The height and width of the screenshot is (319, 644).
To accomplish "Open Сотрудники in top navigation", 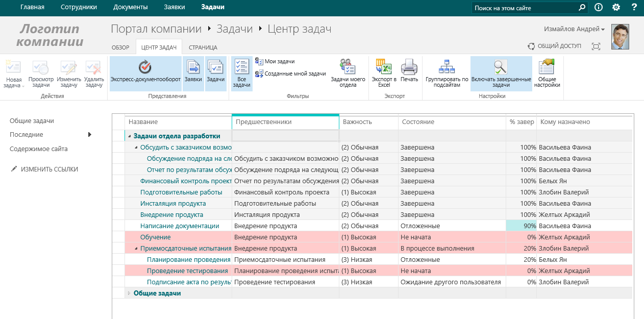I will [79, 7].
